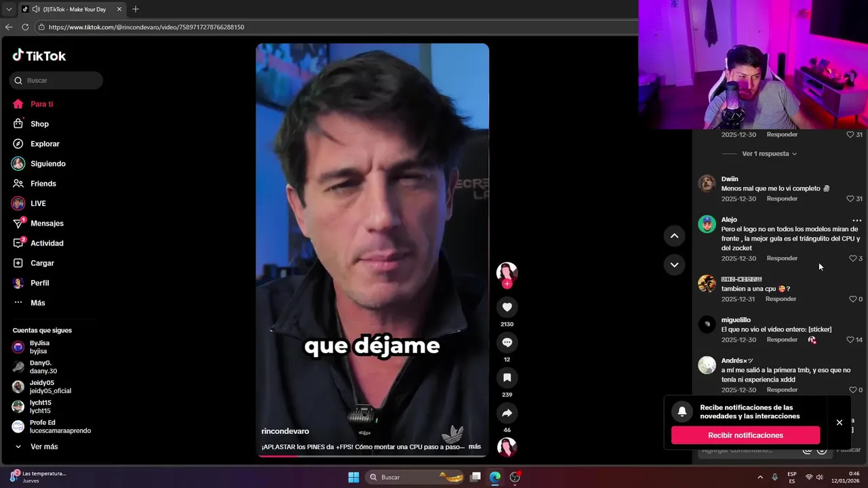Open more options on Alejo's comment
Screen dimensions: 868x488
tap(856, 220)
